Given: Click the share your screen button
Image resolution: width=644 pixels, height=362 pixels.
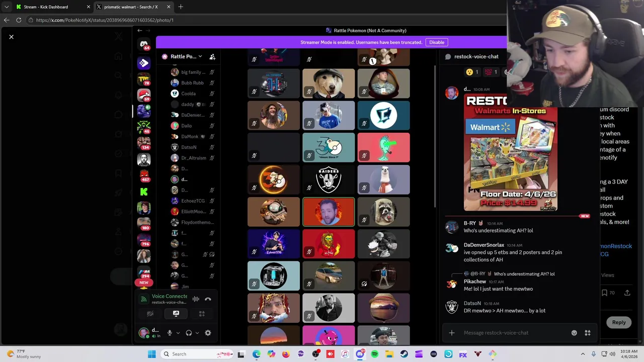Looking at the screenshot, I should pos(176,314).
